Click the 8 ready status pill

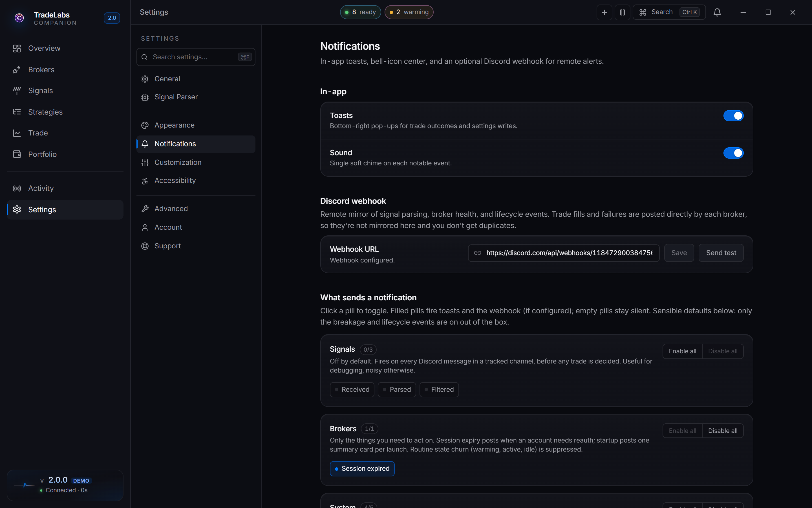(360, 12)
